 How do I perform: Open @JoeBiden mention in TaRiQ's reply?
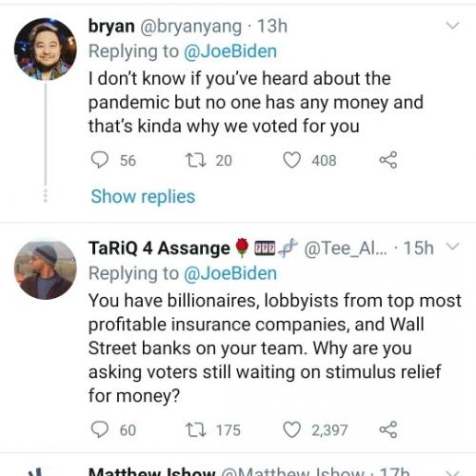pyautogui.click(x=230, y=273)
